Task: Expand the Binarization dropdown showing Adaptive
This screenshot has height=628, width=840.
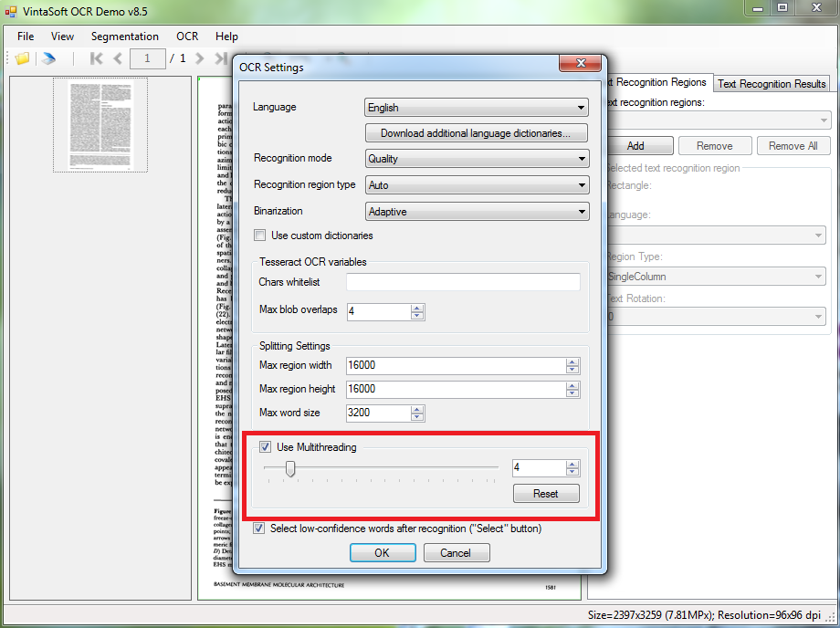Action: [x=477, y=212]
